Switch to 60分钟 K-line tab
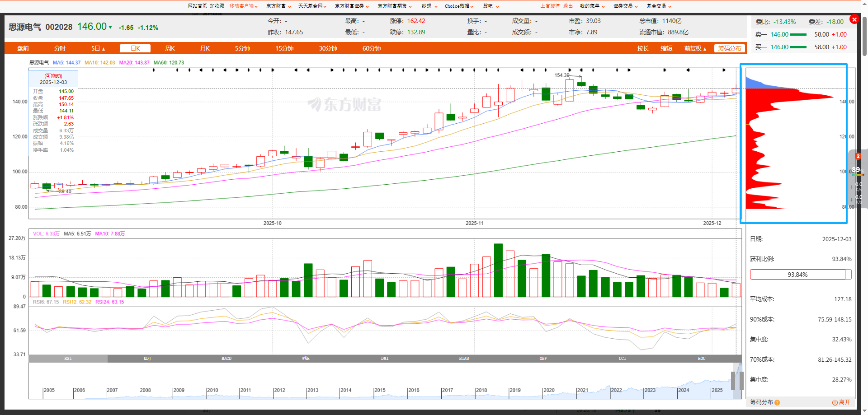This screenshot has width=868, height=415. click(x=372, y=48)
